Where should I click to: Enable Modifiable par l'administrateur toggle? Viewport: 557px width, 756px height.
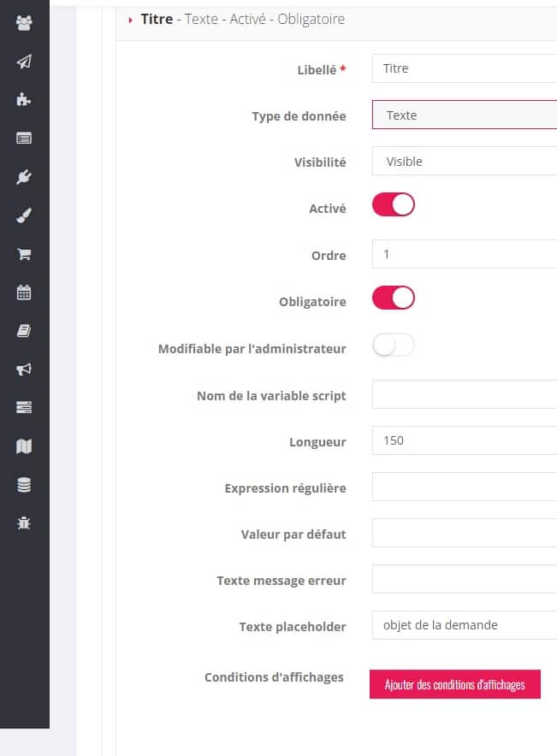tap(394, 345)
